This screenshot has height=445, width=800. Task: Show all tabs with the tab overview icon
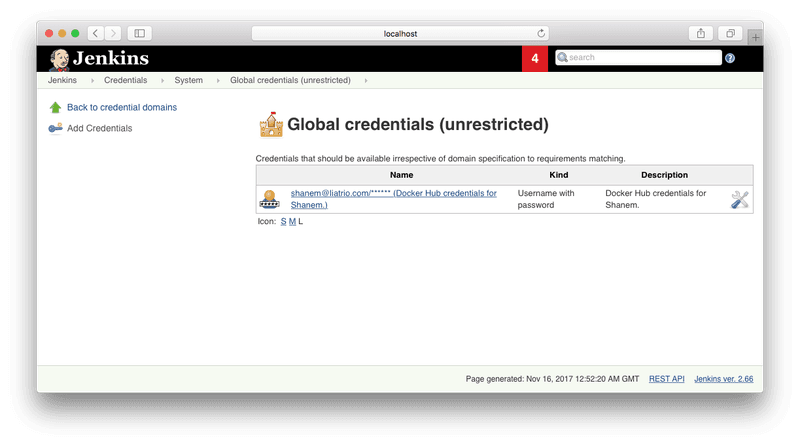click(730, 33)
